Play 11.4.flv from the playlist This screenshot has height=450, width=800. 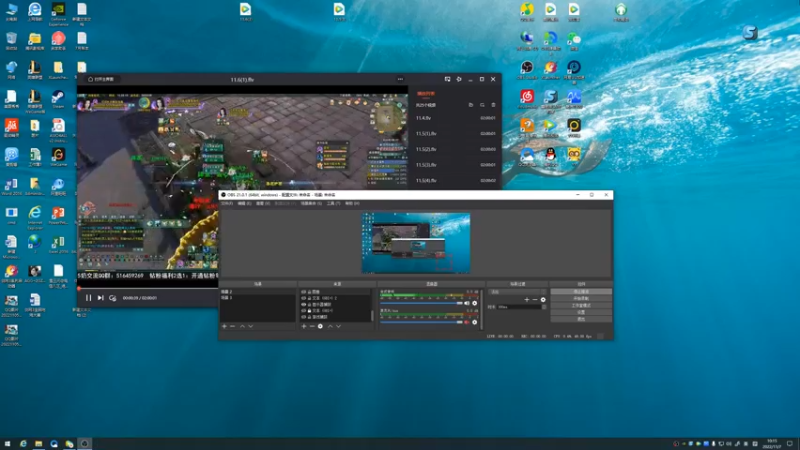click(x=455, y=118)
